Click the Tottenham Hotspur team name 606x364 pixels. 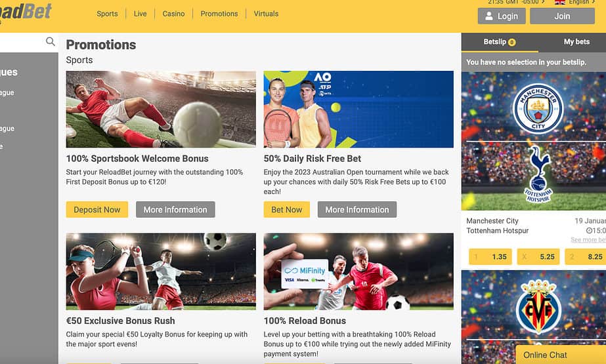[x=498, y=230]
